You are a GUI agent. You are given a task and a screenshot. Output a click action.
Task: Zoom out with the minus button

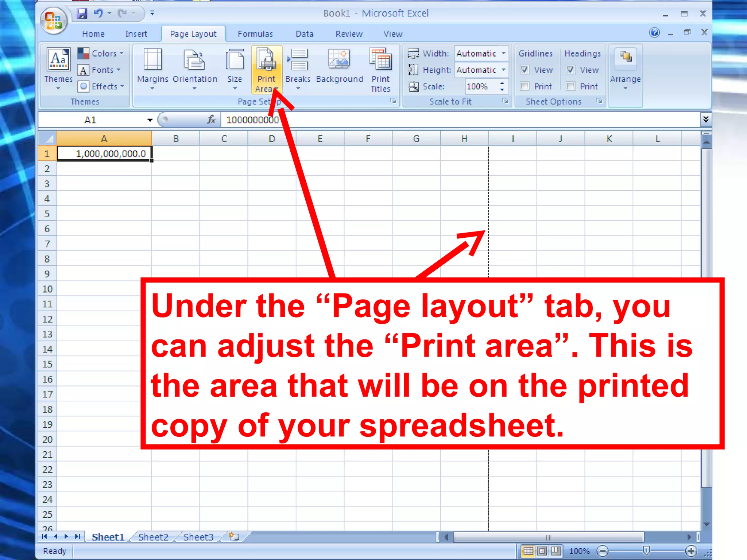[603, 551]
